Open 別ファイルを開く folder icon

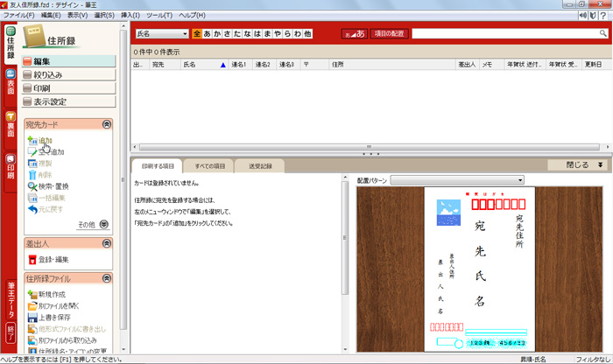pyautogui.click(x=32, y=306)
